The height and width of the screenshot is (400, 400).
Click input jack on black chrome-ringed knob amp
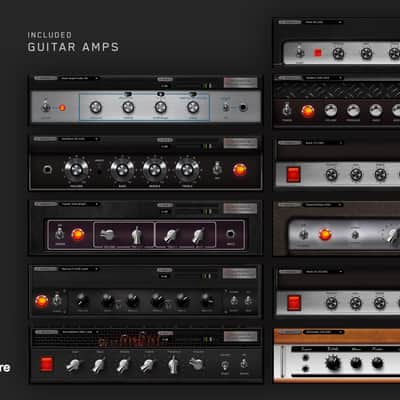pyautogui.click(x=47, y=170)
